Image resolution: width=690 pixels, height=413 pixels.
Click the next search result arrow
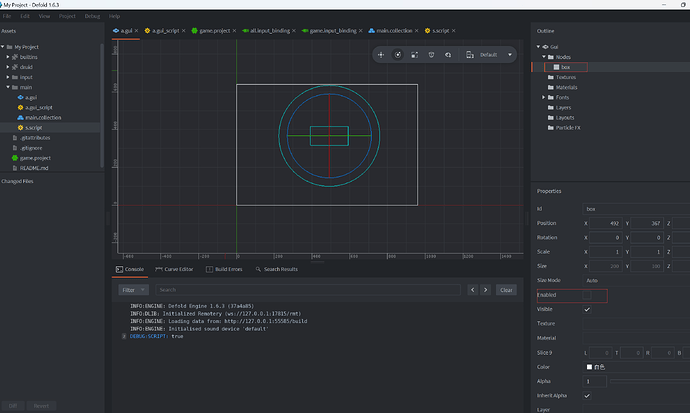point(485,290)
